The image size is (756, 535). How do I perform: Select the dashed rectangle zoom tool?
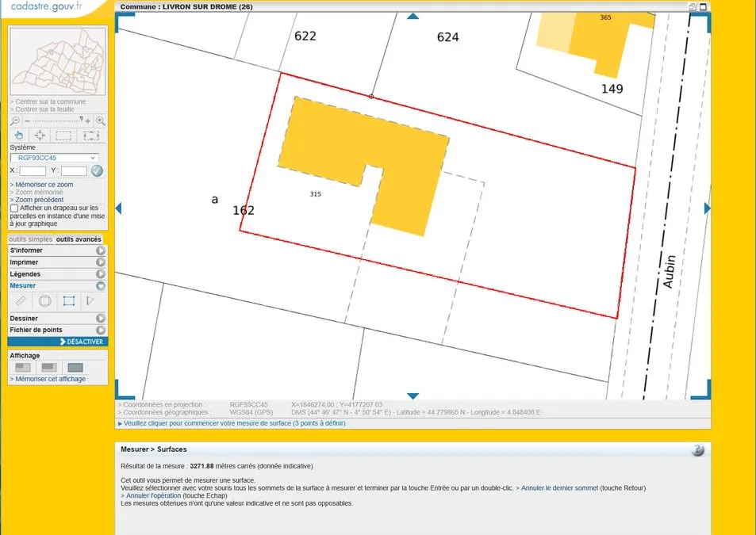(63, 136)
